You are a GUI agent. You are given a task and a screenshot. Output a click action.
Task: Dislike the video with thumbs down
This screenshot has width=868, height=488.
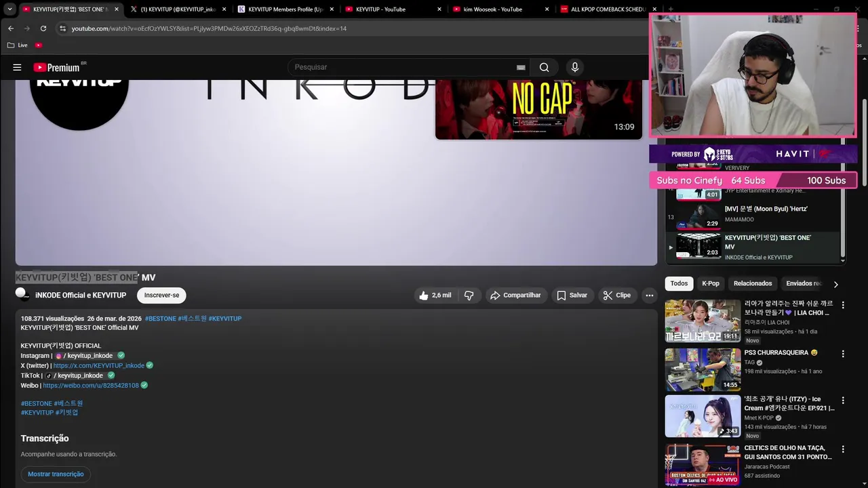469,296
